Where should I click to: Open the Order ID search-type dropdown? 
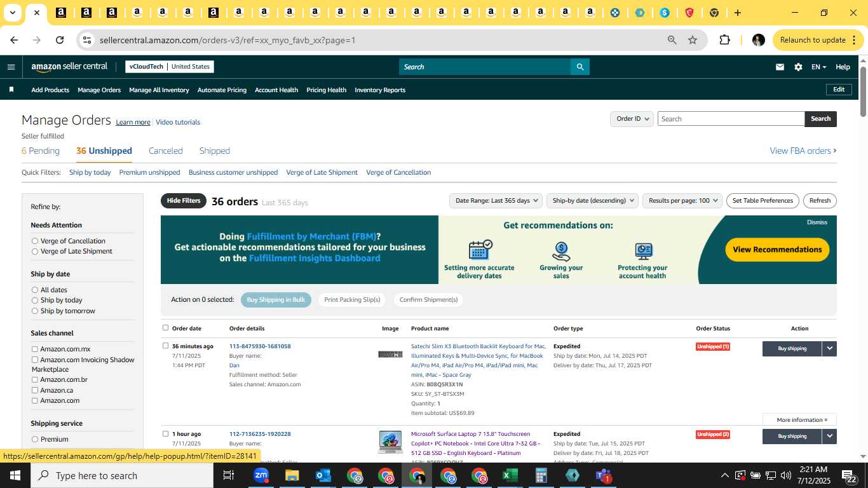pos(632,119)
